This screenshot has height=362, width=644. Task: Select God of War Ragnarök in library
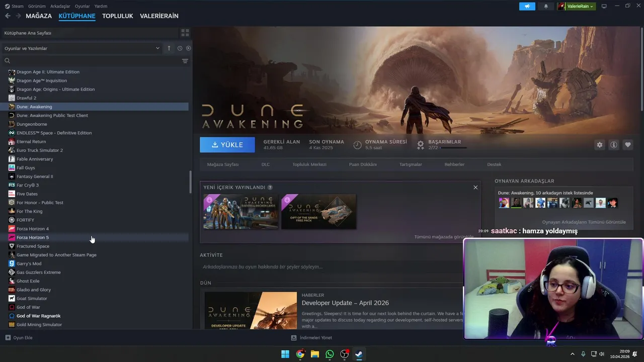(x=96, y=316)
